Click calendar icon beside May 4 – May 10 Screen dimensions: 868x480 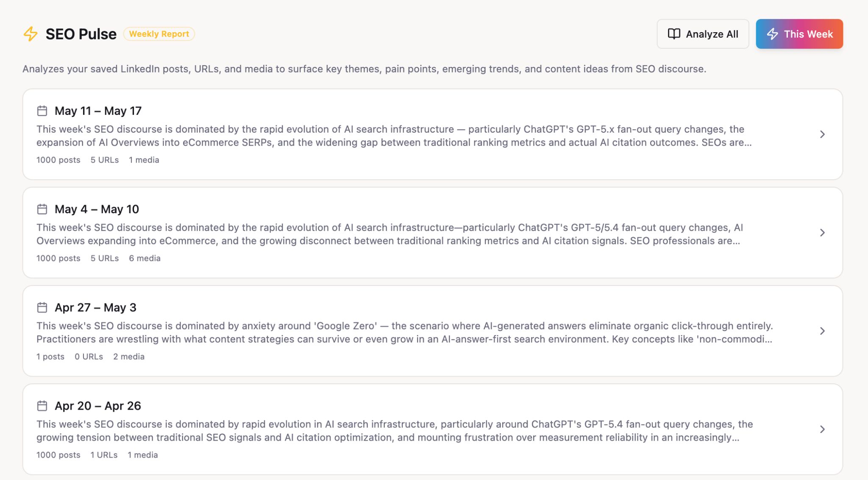[42, 209]
